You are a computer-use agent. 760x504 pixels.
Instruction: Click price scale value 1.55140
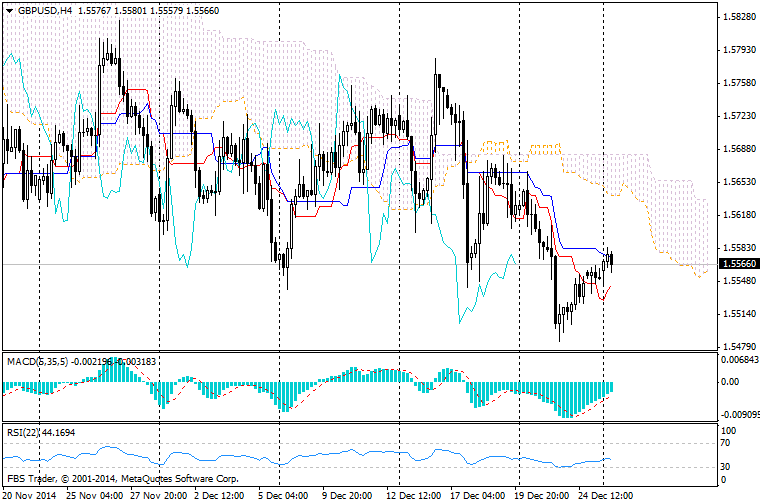[x=739, y=314]
